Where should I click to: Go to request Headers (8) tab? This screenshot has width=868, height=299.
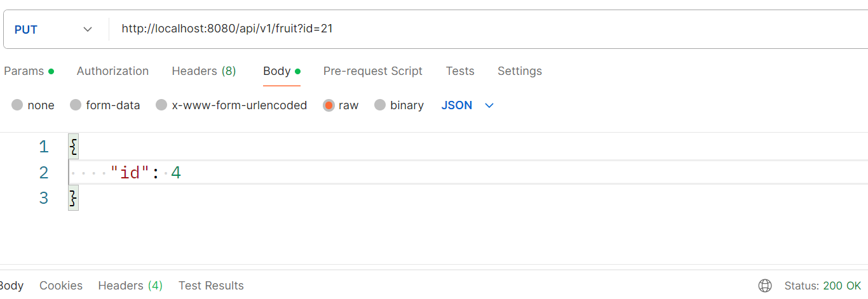click(x=204, y=71)
